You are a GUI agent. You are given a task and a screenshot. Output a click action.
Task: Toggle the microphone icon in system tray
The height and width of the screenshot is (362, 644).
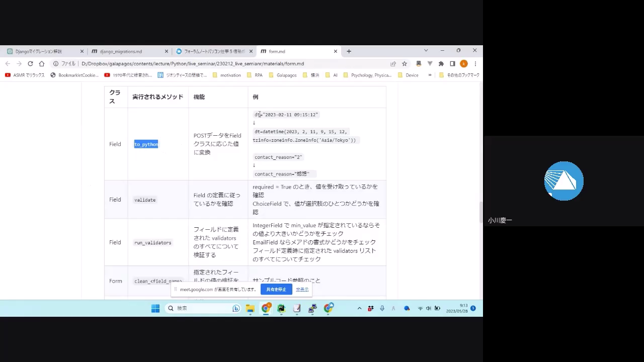pyautogui.click(x=382, y=308)
